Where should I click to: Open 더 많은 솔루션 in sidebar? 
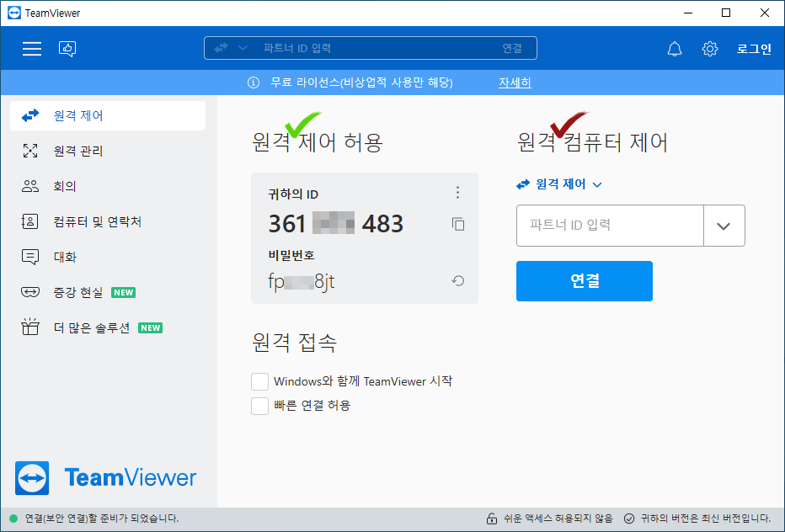(x=108, y=327)
